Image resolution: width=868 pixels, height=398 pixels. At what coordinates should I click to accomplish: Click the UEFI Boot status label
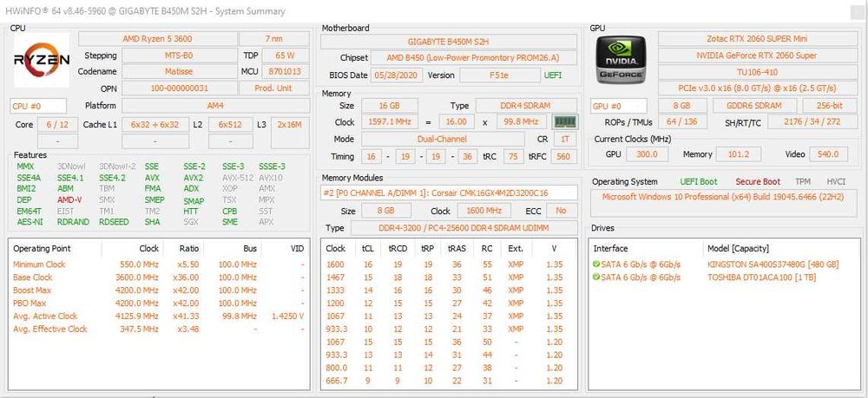[699, 181]
